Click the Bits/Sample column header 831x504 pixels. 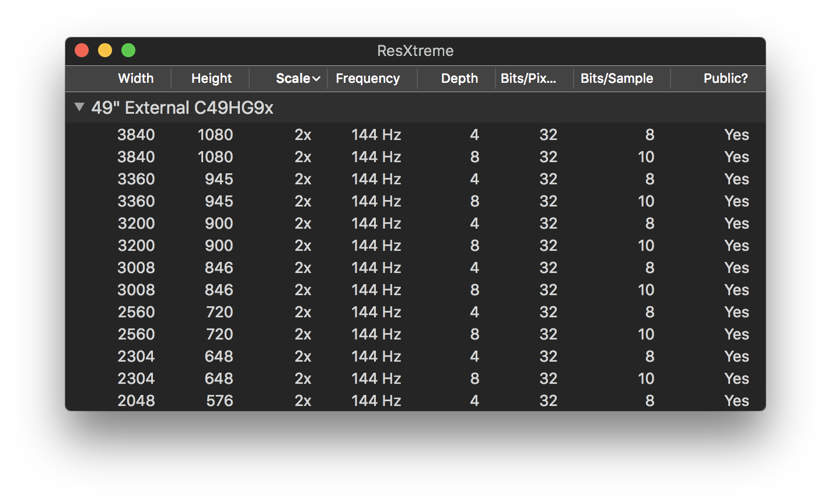click(x=617, y=78)
